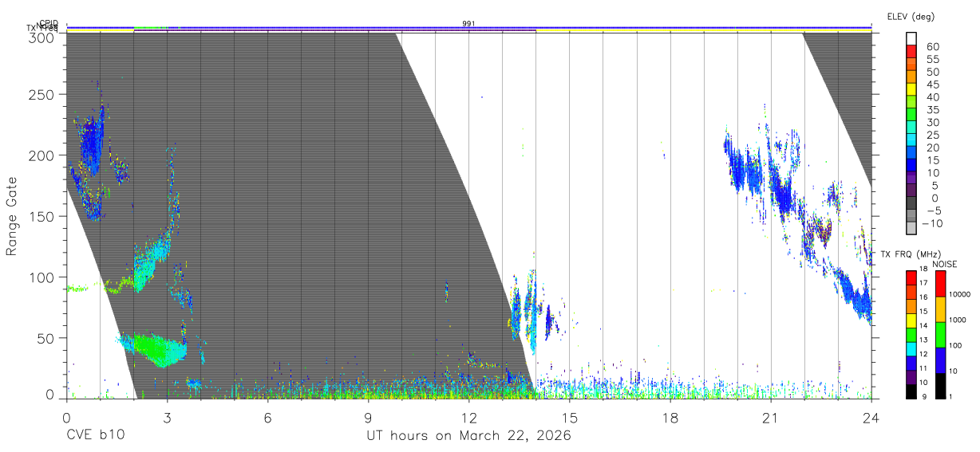Click the 24 hour tick on time axis
Image resolution: width=980 pixels, height=452 pixels.
(x=871, y=417)
